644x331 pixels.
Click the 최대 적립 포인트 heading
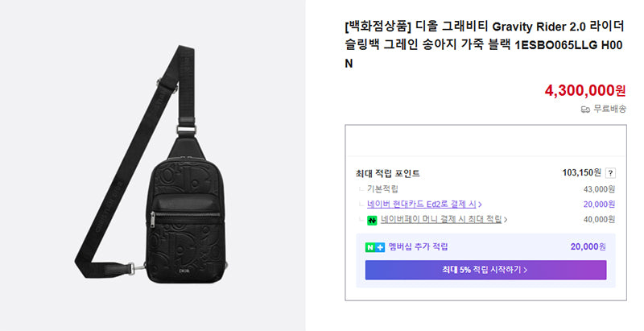coord(388,174)
